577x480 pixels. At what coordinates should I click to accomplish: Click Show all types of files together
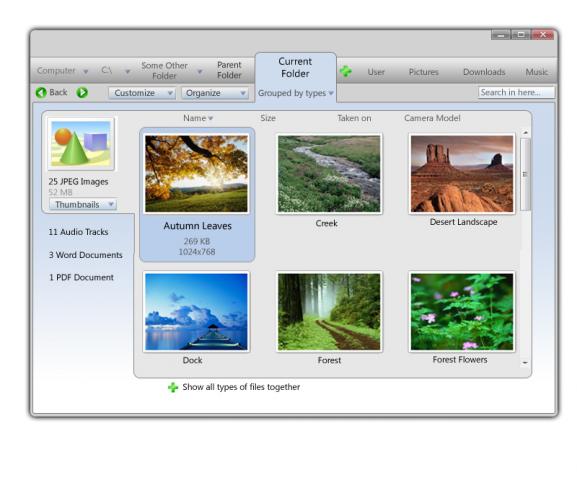[241, 387]
